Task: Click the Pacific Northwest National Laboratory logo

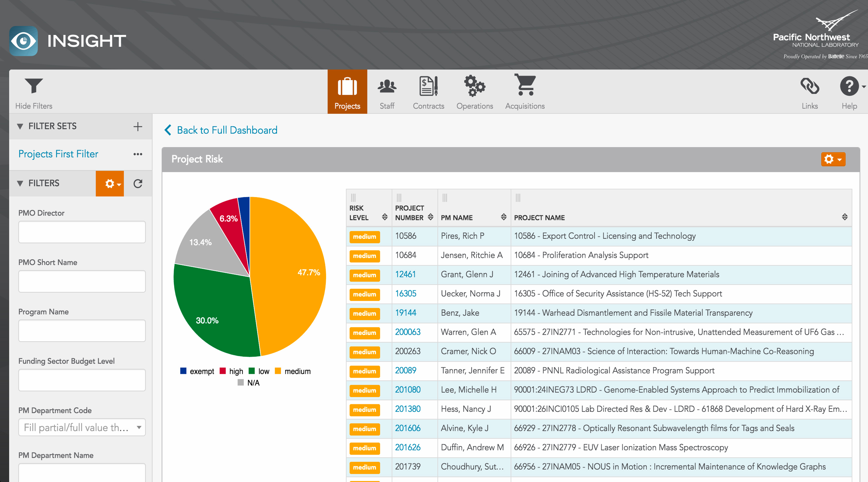Action: click(x=820, y=34)
